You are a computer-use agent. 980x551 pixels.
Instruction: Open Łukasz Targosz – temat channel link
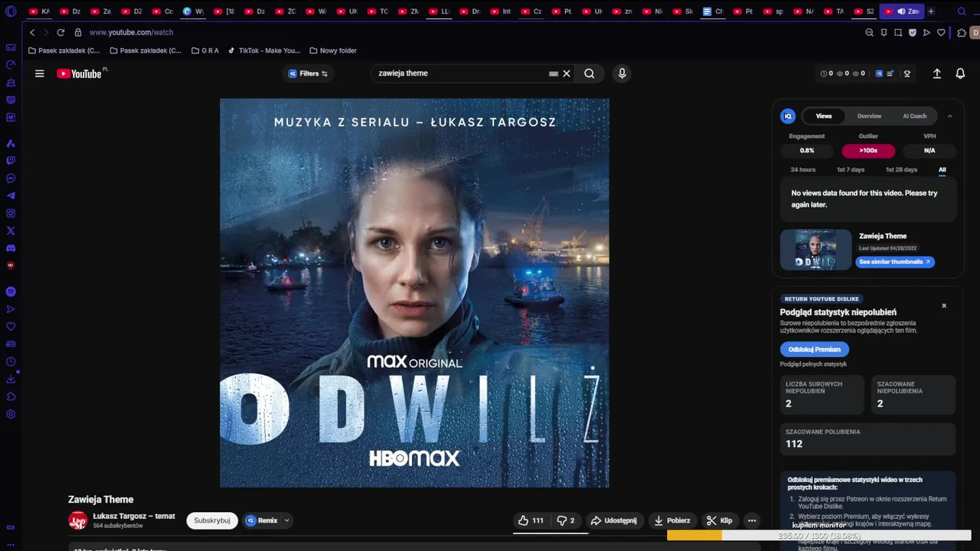click(134, 517)
